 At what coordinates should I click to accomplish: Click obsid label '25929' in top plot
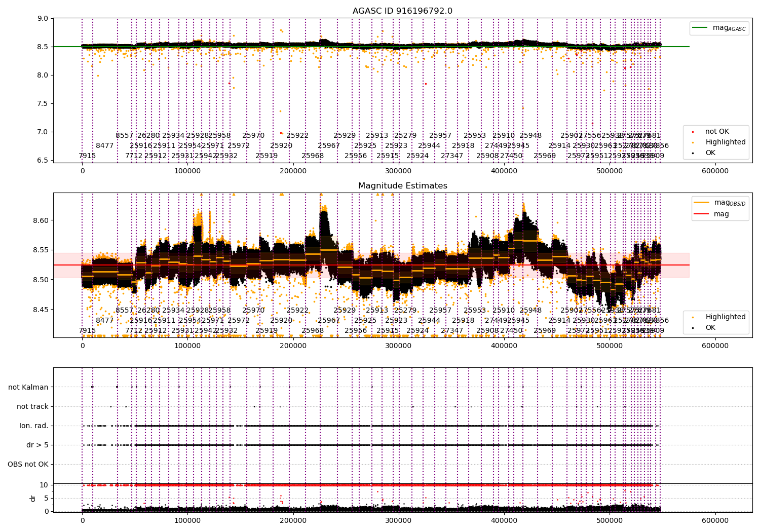tap(345, 136)
